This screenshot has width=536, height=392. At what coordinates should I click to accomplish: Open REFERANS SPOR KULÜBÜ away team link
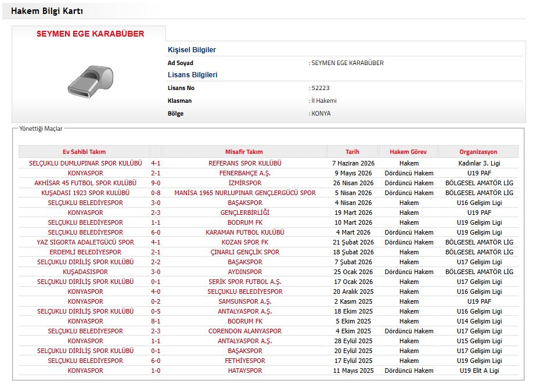tap(244, 163)
